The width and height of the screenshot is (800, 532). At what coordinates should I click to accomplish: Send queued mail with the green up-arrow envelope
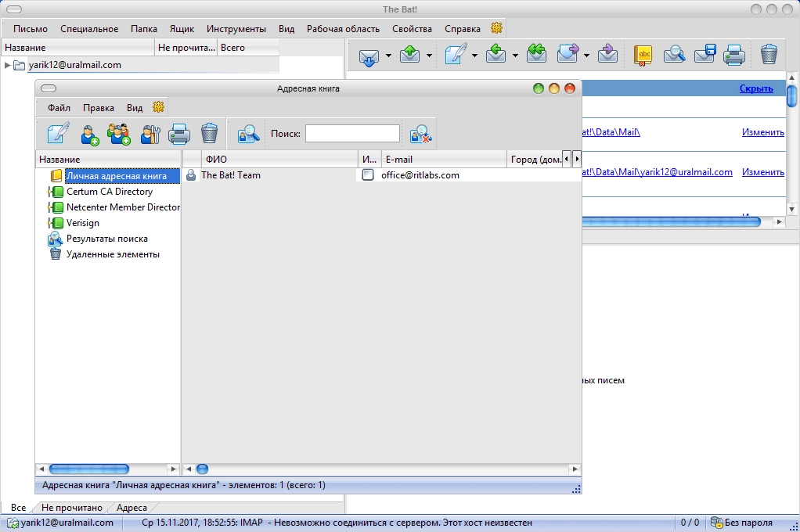(409, 54)
